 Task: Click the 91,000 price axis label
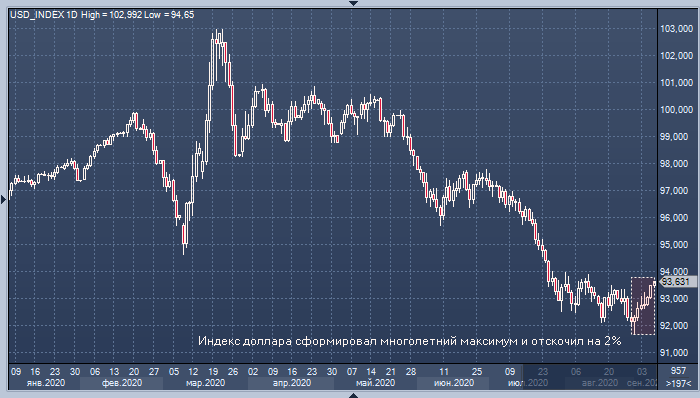coord(674,352)
